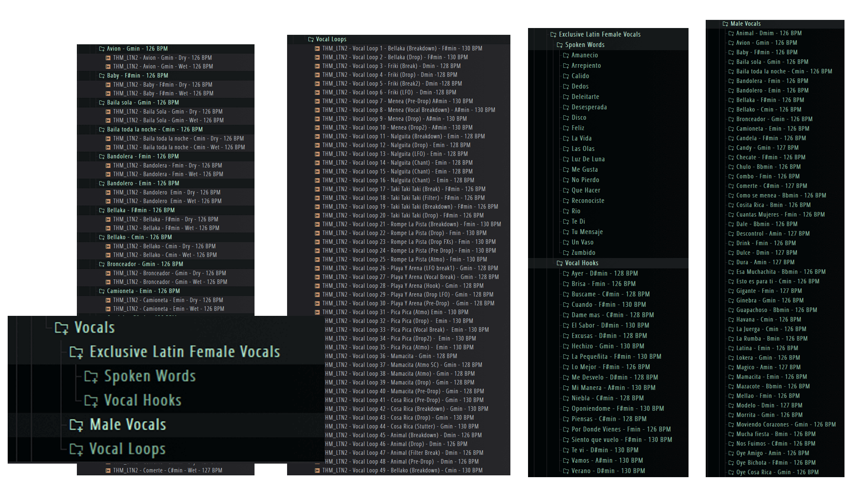Click audio icon next to Vocal Loop 1 Bellaka
The width and height of the screenshot is (868, 488).
coord(317,48)
